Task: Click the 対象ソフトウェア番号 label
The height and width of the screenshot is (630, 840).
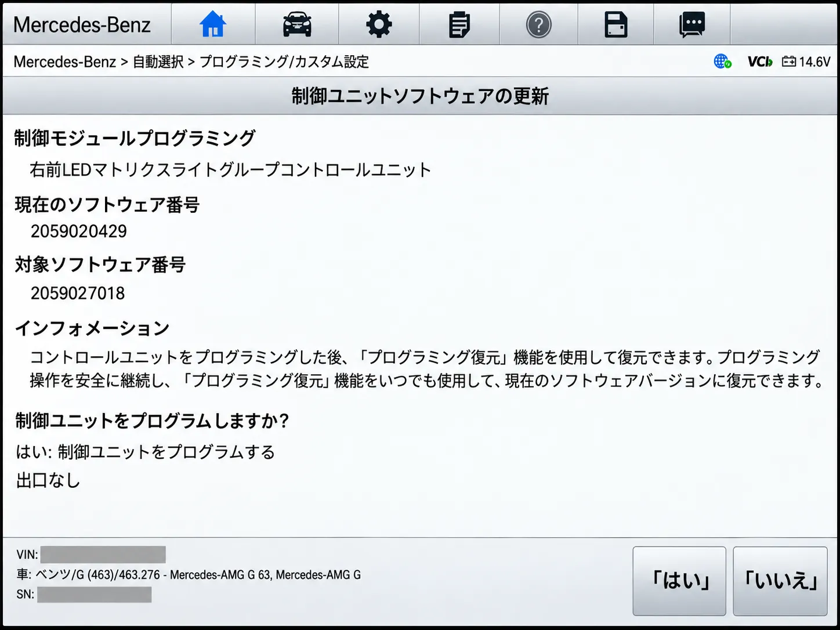Action: (x=100, y=265)
